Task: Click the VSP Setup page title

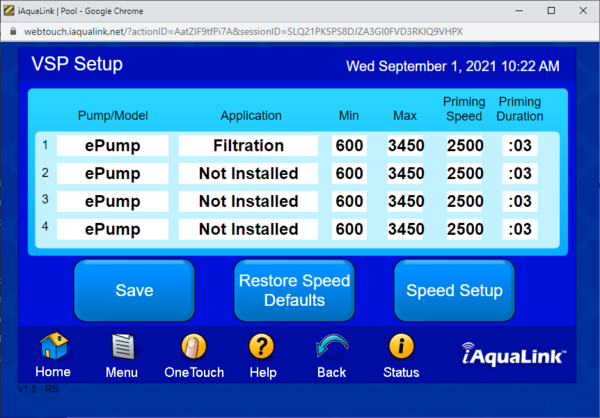Action: click(x=77, y=64)
